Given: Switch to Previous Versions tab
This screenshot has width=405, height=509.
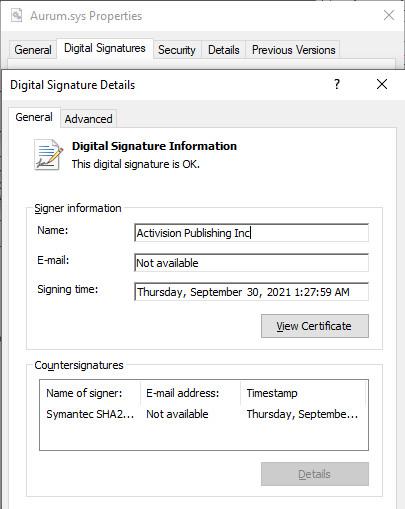Looking at the screenshot, I should click(293, 50).
